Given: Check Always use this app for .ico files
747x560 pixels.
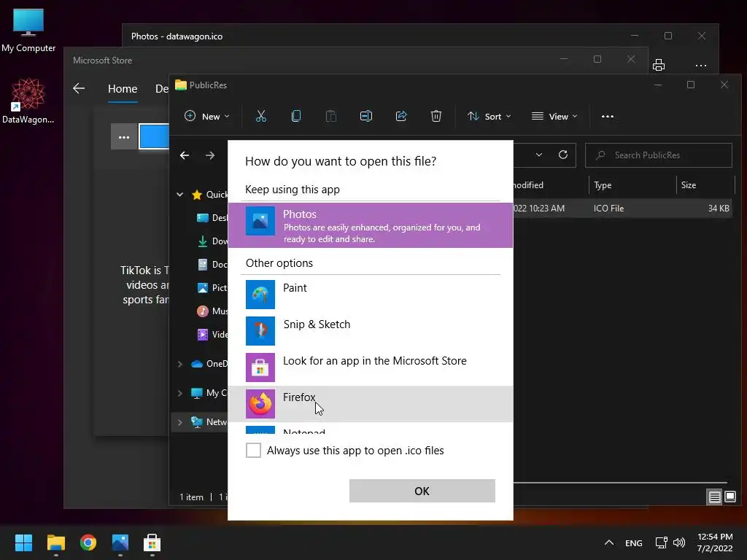Looking at the screenshot, I should click(253, 450).
